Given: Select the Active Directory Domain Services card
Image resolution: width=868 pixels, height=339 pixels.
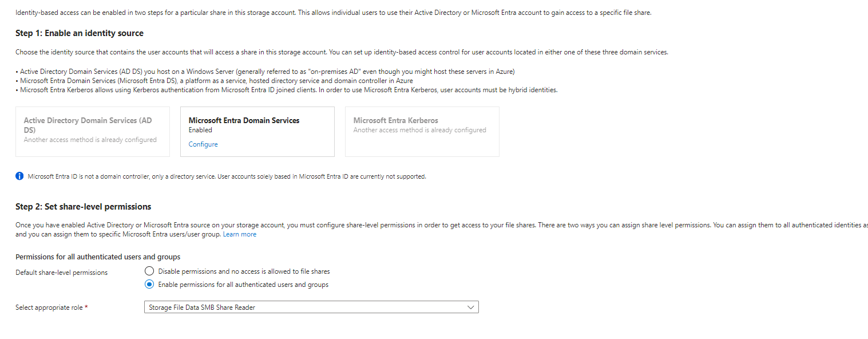Looking at the screenshot, I should 93,132.
